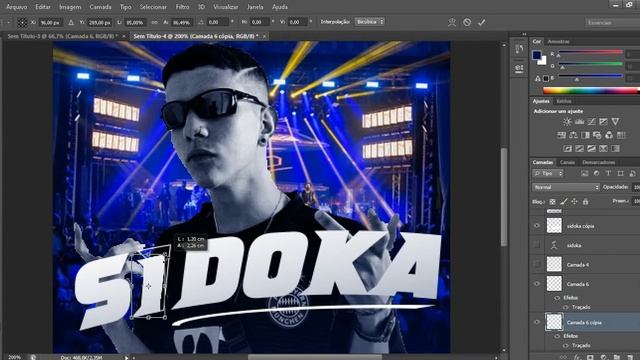The height and width of the screenshot is (360, 640).
Task: Cancel the transform with the circle-slash icon
Action: point(467,22)
